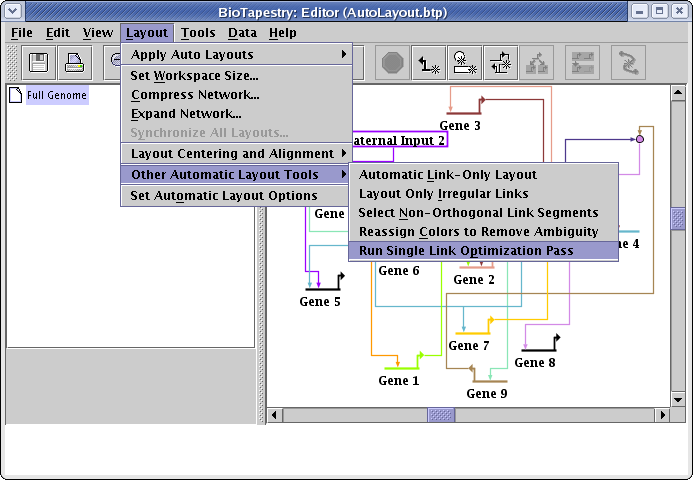Choose Set Workspace Size option
This screenshot has height=480, width=693.
(194, 75)
